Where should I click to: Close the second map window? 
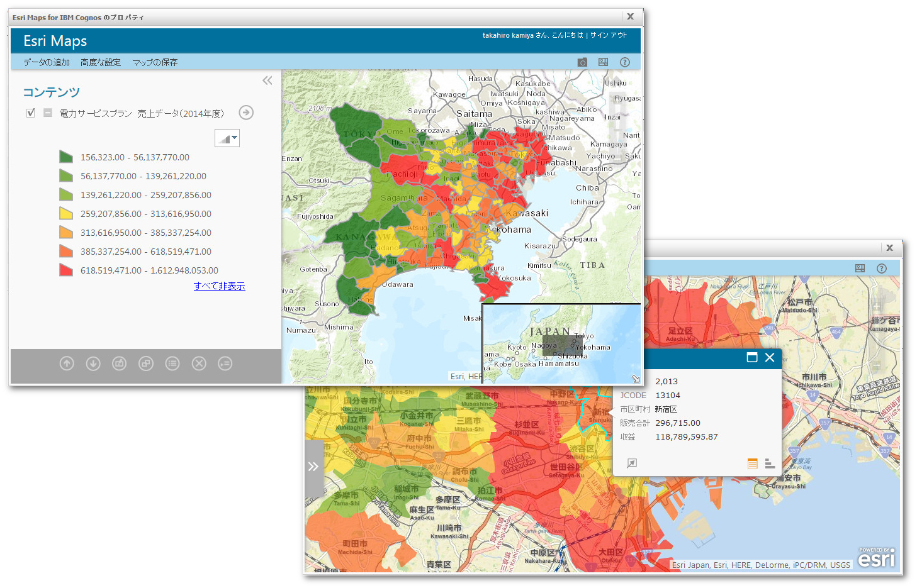pyautogui.click(x=890, y=248)
